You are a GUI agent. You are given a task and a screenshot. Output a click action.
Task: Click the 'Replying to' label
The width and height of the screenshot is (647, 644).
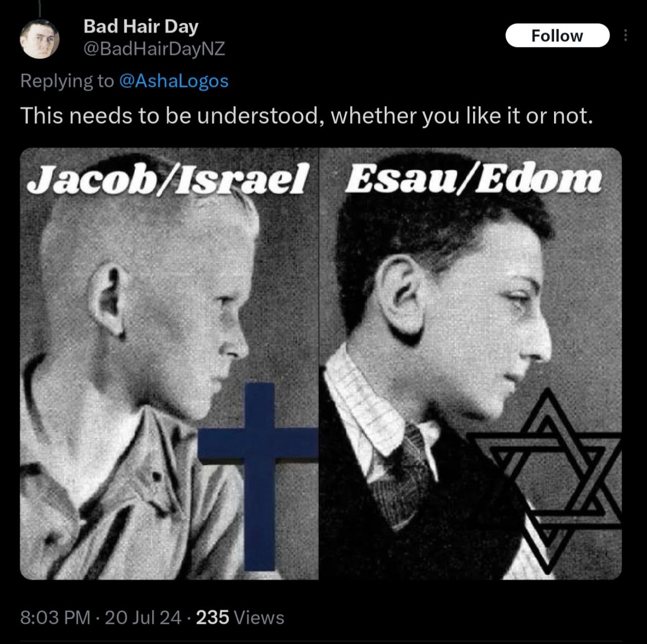point(67,81)
